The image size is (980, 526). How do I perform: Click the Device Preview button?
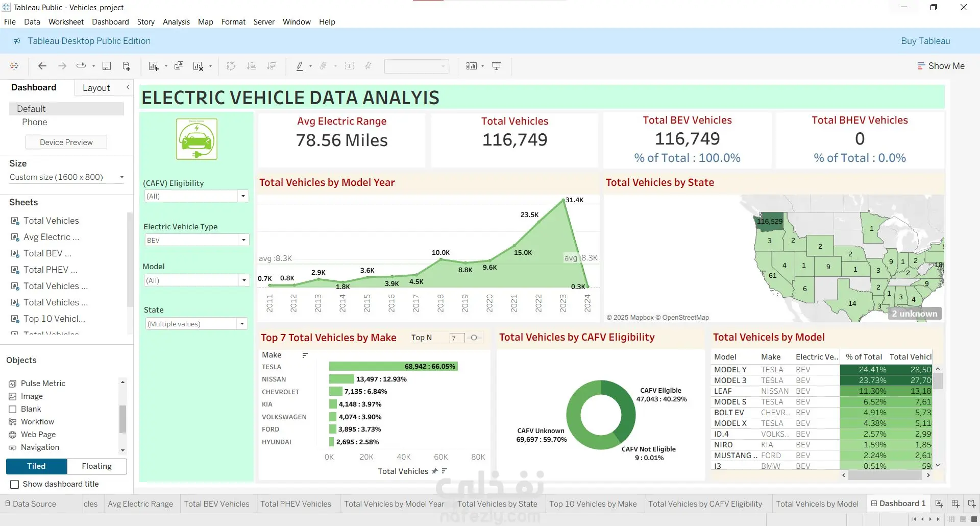click(x=66, y=142)
